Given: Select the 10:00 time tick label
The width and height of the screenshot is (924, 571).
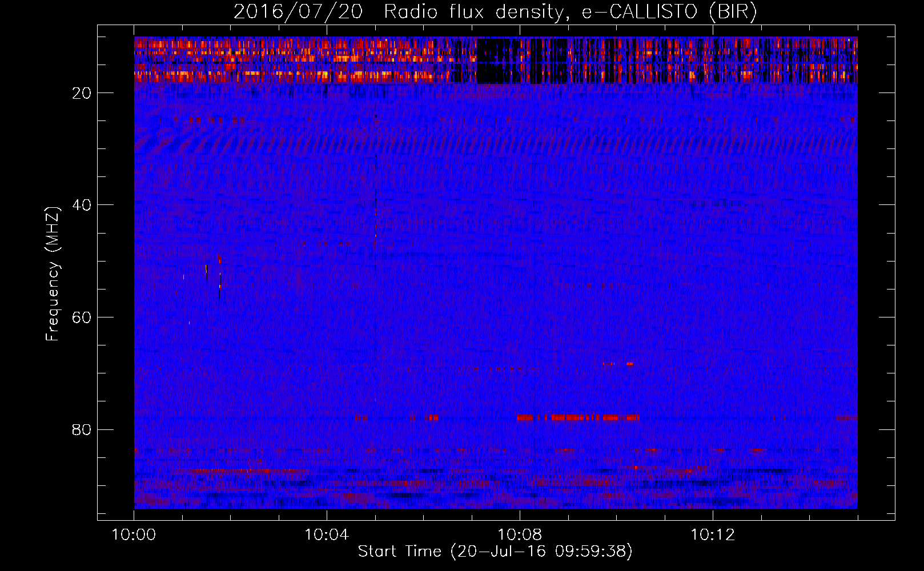Looking at the screenshot, I should coord(134,535).
